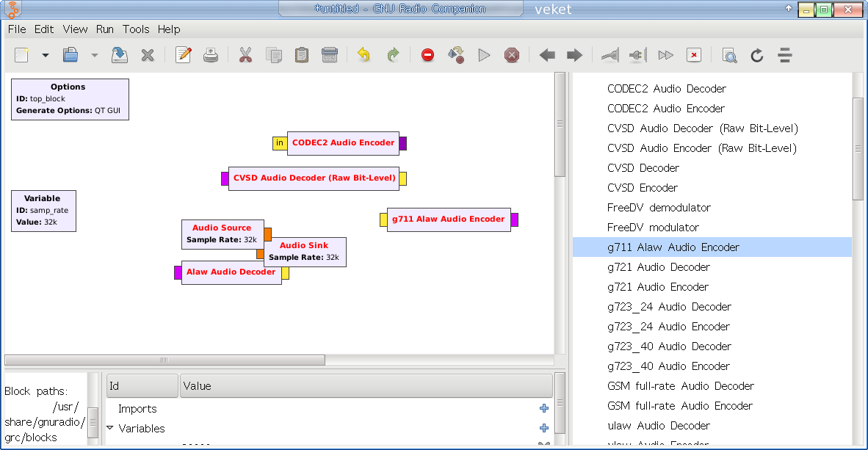Click CODEC2 Audio Encoder yellow in port
Screen dimensions: 868x450
point(280,143)
